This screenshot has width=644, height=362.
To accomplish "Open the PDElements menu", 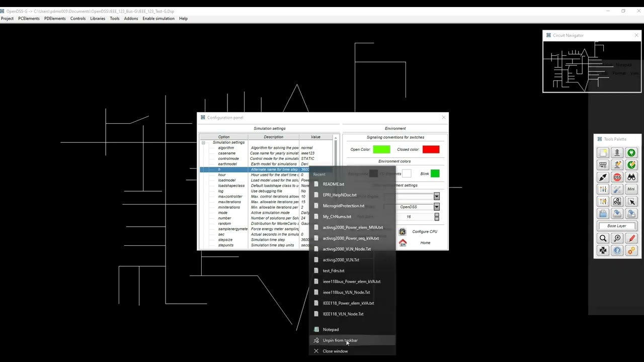I will click(55, 19).
